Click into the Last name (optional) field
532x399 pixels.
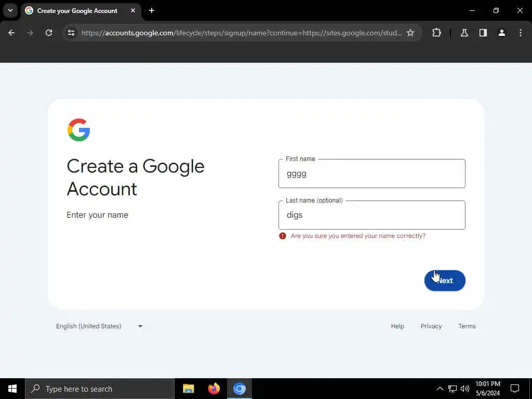click(x=372, y=215)
